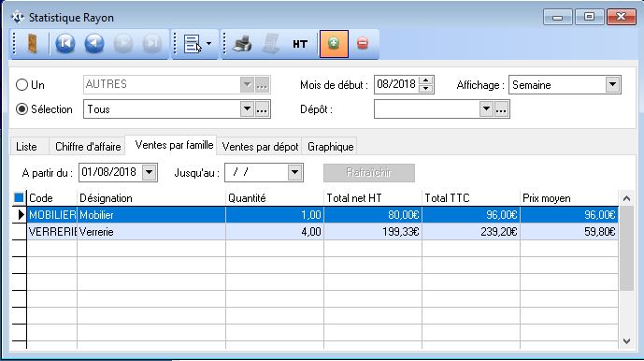644x361 pixels.
Task: Click the 4,00 quantity cell
Action: [x=275, y=232]
